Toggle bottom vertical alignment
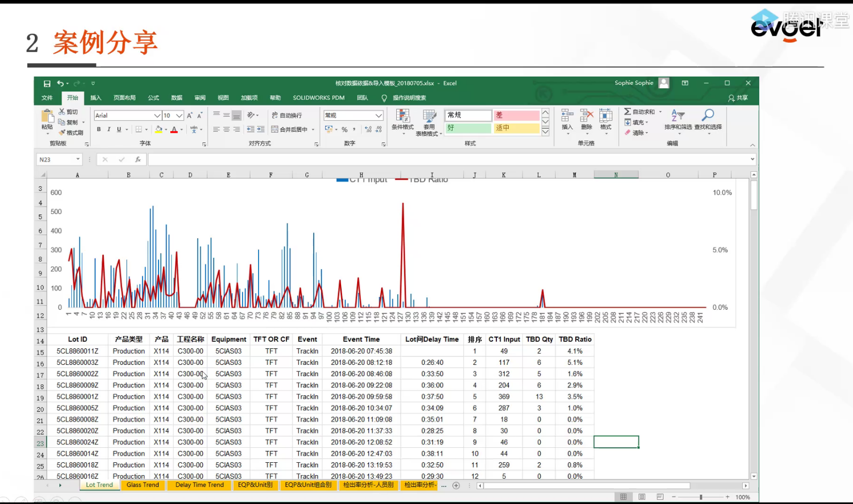 (236, 115)
